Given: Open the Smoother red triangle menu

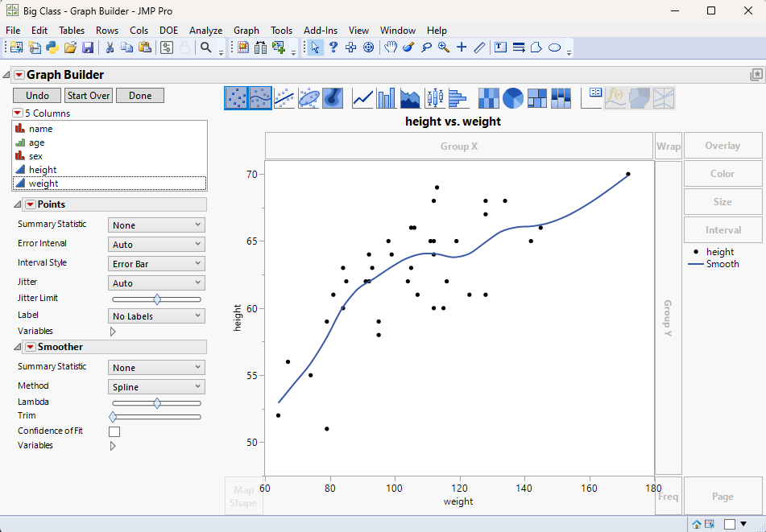Looking at the screenshot, I should click(x=31, y=347).
